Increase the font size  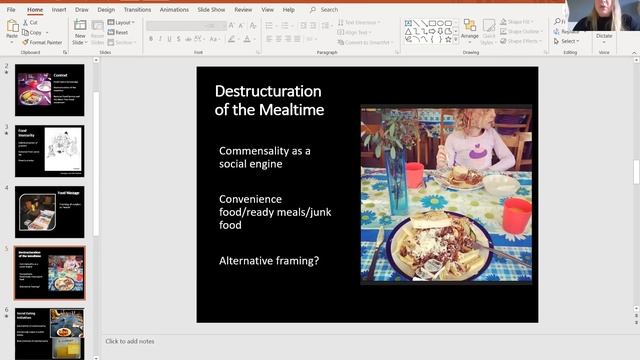click(x=231, y=26)
